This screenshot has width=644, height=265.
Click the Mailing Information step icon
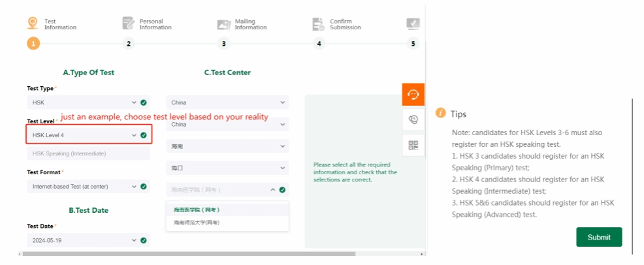pyautogui.click(x=223, y=24)
